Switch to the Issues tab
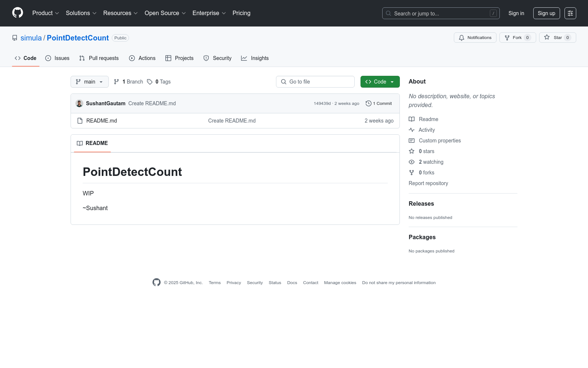This screenshot has width=588, height=368. pyautogui.click(x=57, y=58)
